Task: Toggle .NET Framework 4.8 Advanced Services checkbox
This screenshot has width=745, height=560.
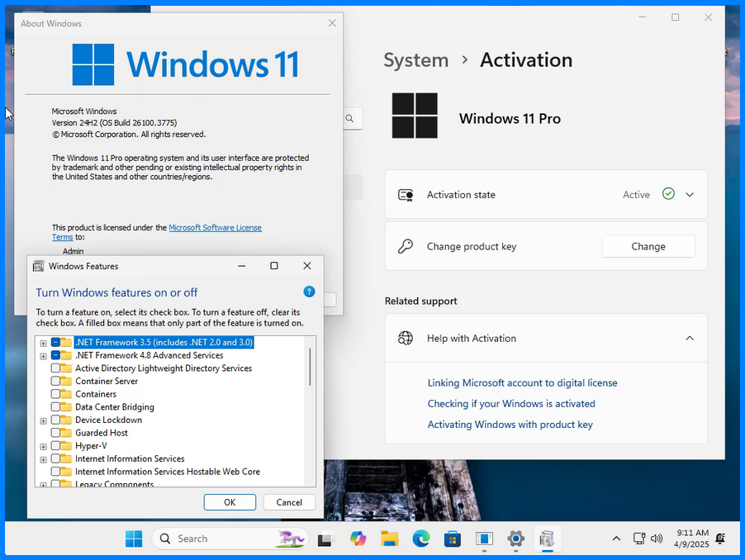Action: click(x=55, y=355)
